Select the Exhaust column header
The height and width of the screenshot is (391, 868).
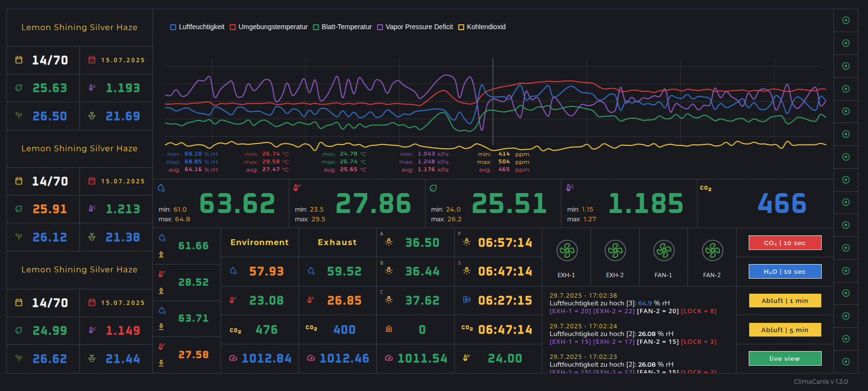click(337, 242)
